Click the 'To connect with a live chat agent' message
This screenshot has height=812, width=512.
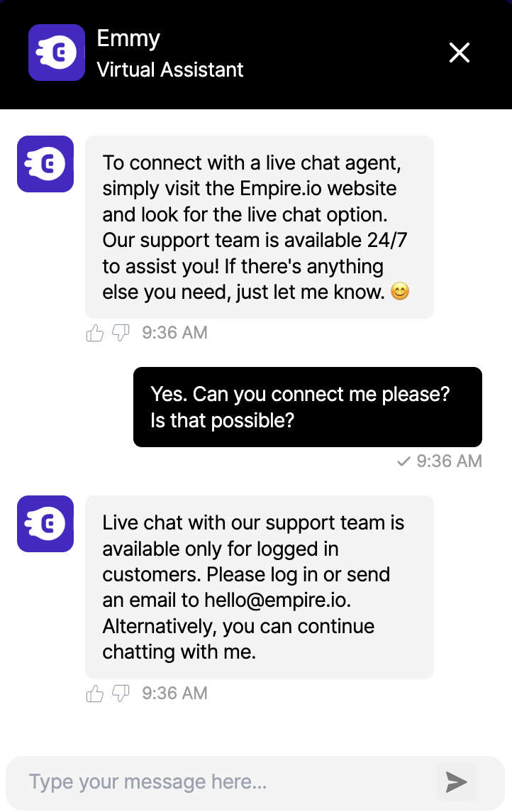pyautogui.click(x=259, y=227)
